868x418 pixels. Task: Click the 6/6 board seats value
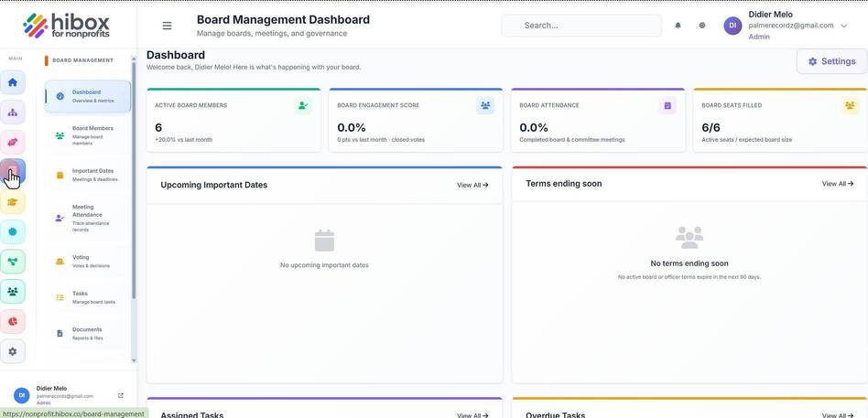pos(711,128)
